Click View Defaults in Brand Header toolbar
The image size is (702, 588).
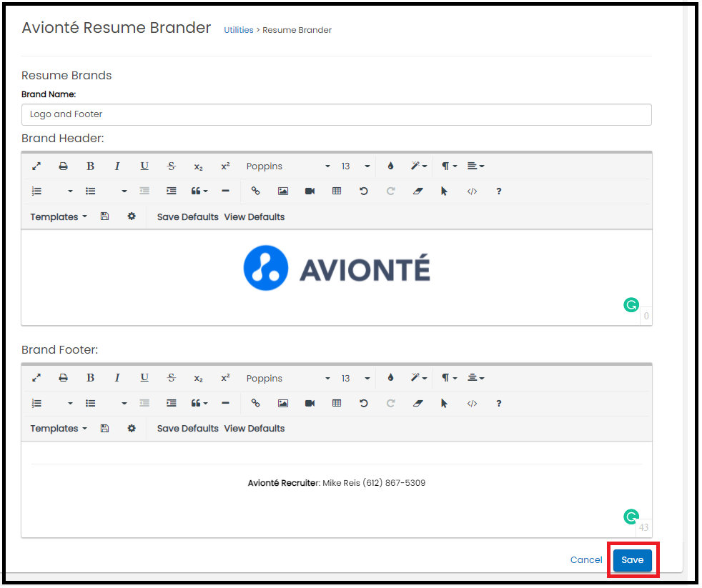pos(254,217)
